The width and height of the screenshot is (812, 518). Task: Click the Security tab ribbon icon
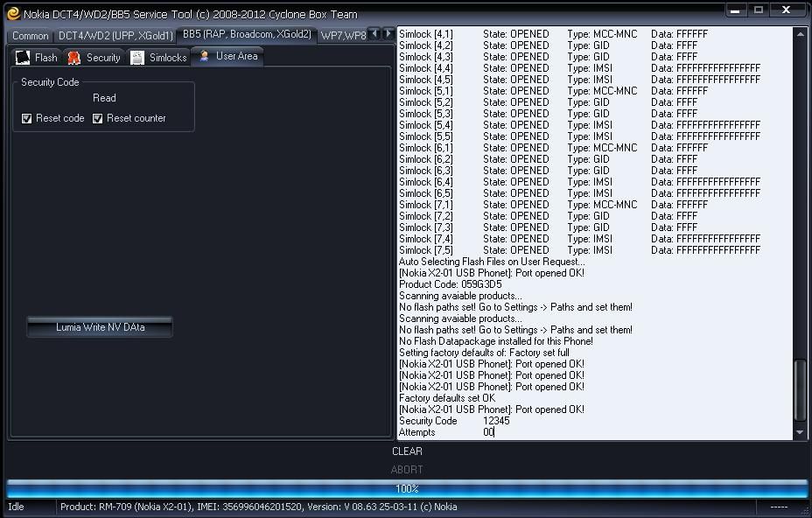coord(74,58)
